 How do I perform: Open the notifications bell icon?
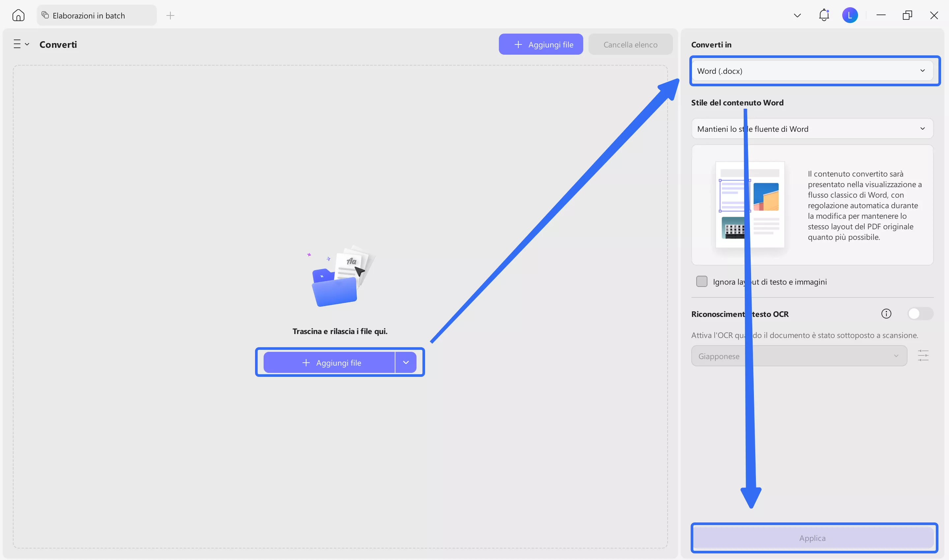click(x=824, y=15)
